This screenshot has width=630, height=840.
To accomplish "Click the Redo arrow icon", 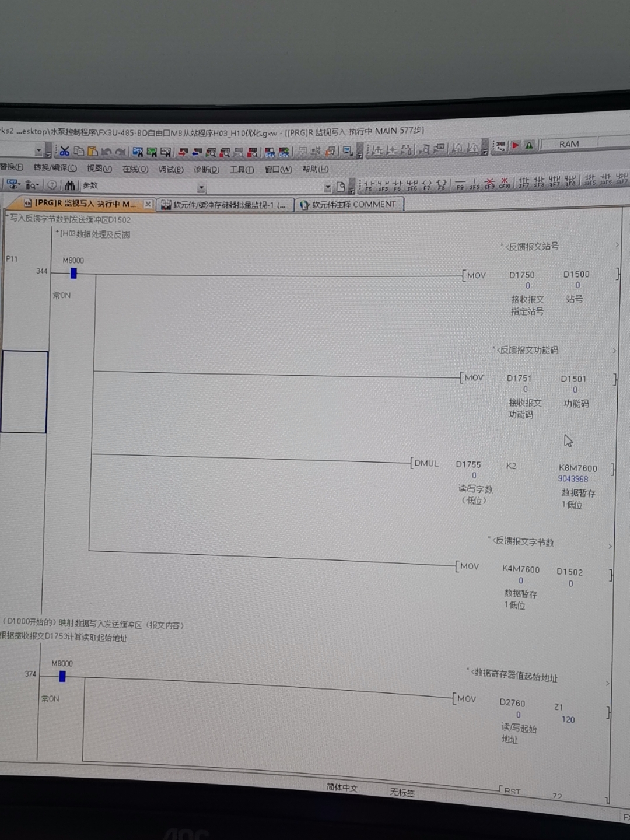I will point(120,152).
